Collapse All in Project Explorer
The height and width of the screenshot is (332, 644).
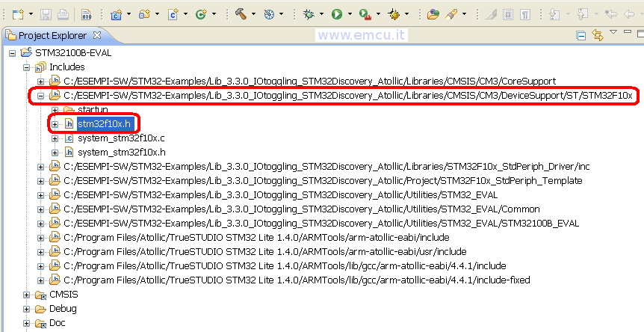click(580, 36)
